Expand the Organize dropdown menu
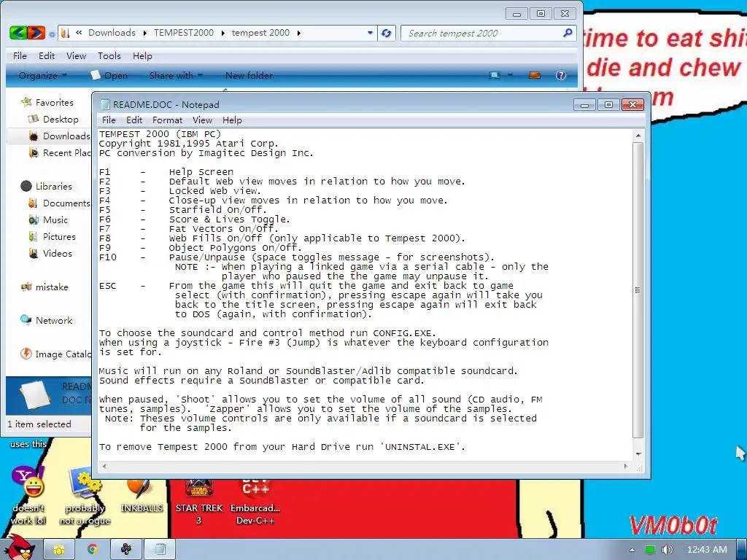Image resolution: width=747 pixels, height=560 pixels. (43, 75)
